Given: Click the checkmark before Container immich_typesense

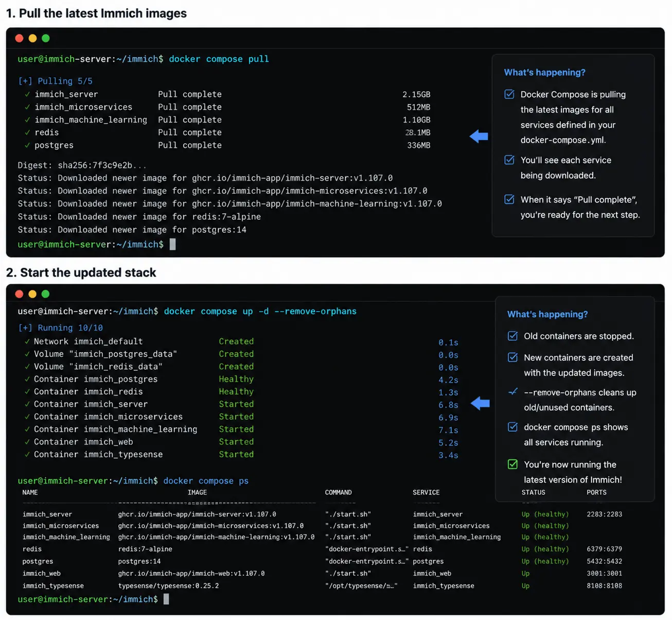Looking at the screenshot, I should click(x=27, y=454).
